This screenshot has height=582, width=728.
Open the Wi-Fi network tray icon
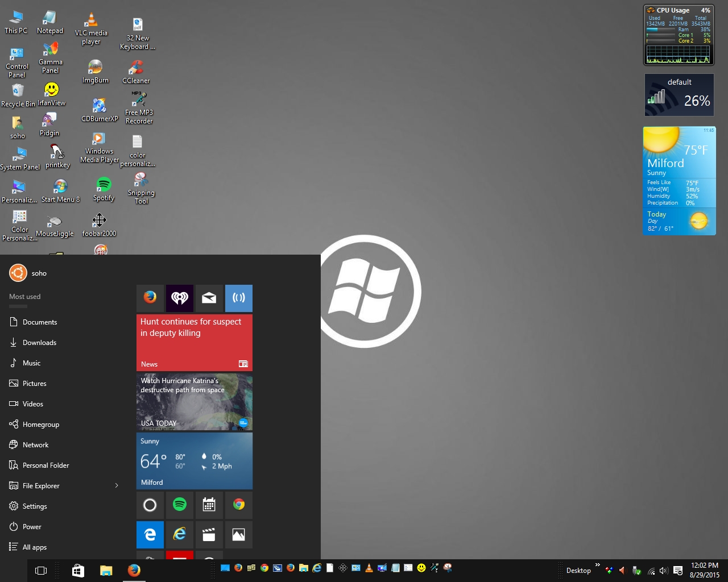(x=651, y=571)
